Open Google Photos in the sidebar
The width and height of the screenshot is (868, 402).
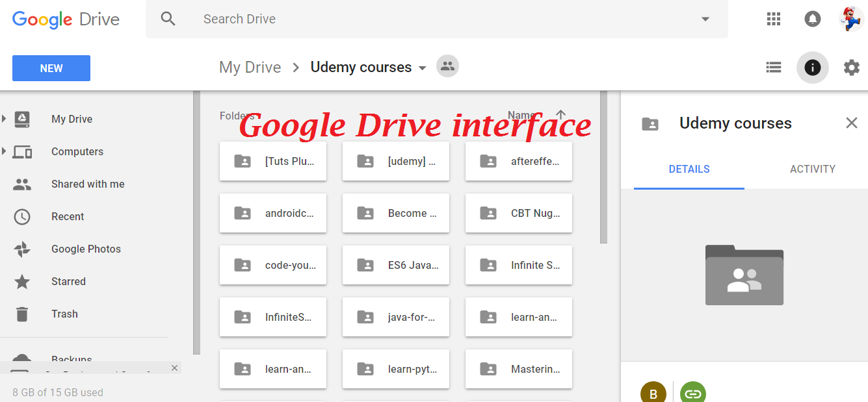pos(86,249)
